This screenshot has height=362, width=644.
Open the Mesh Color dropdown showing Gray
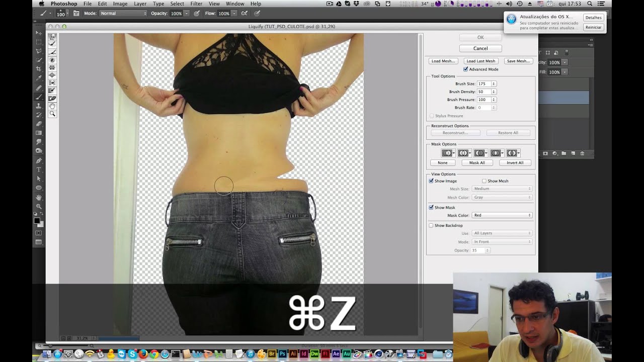[x=502, y=197]
